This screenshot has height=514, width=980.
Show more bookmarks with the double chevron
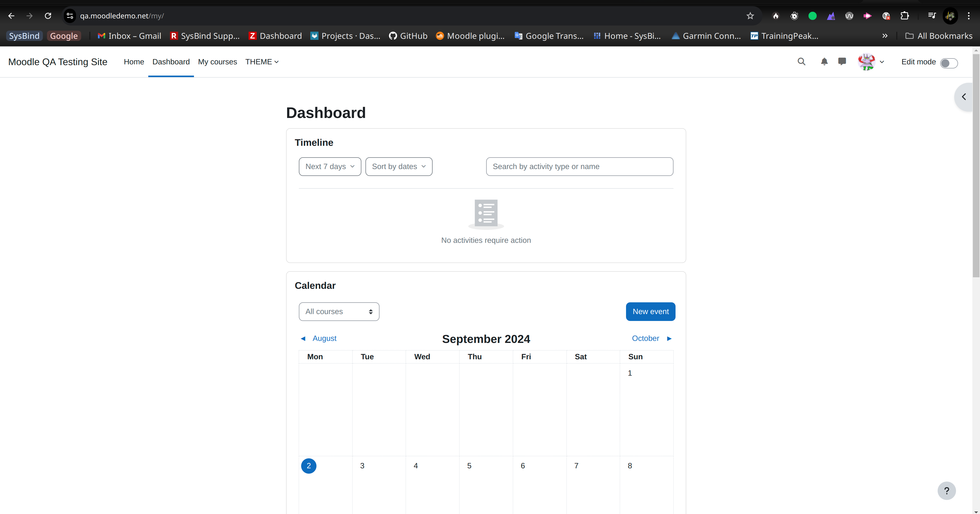[885, 36]
